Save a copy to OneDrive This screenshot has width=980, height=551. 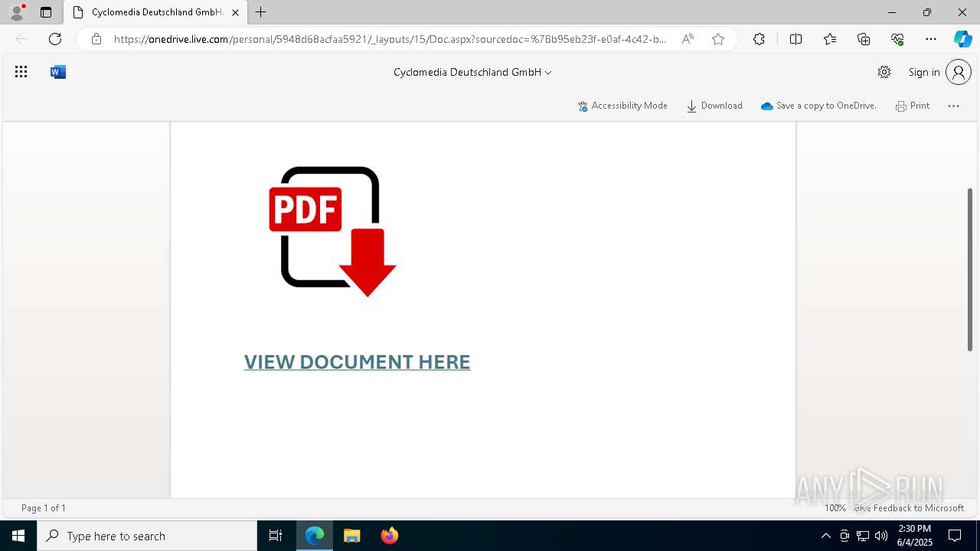818,106
